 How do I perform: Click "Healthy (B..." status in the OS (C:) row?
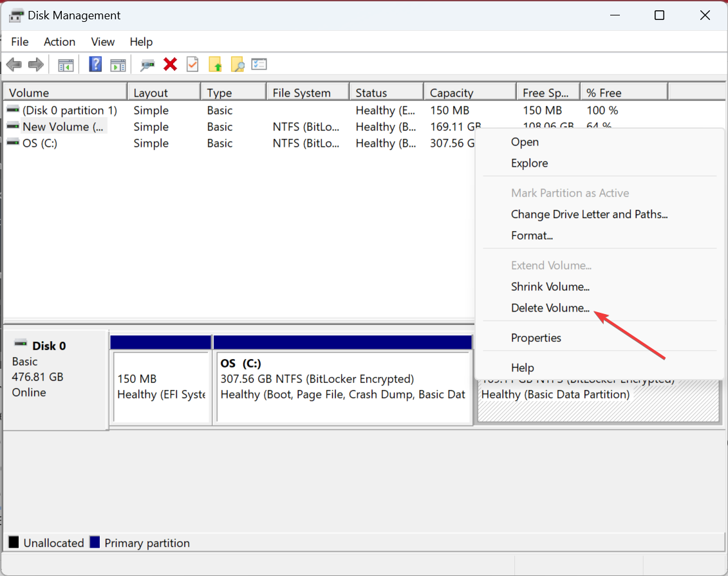pyautogui.click(x=386, y=143)
